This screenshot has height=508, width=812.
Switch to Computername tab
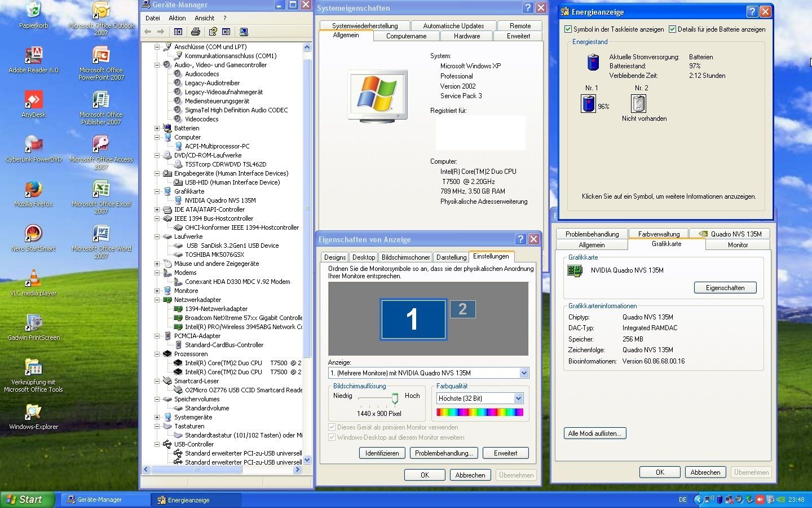406,36
